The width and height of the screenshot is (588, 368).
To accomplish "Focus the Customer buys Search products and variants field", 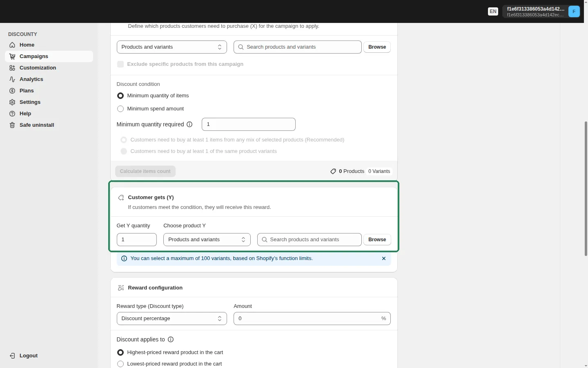I will pyautogui.click(x=298, y=47).
